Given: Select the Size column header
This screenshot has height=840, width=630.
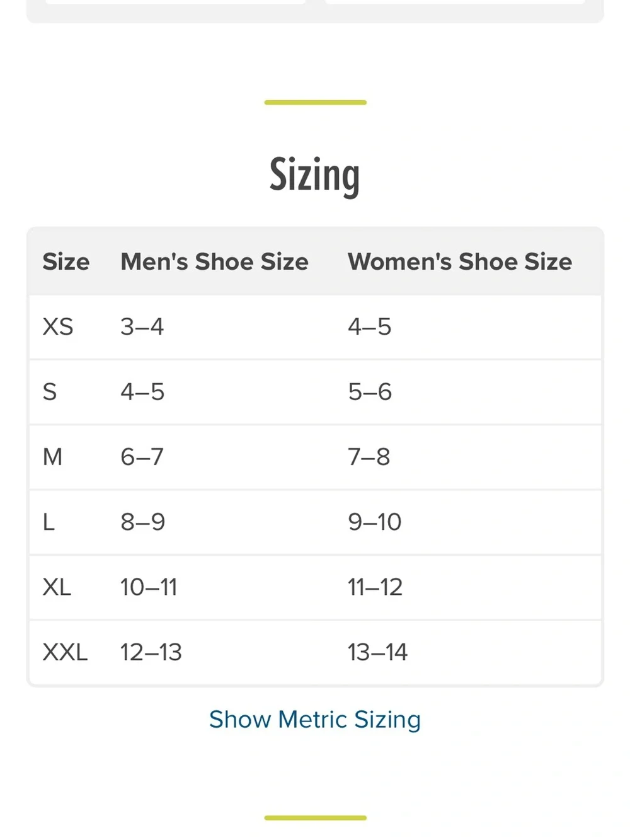Looking at the screenshot, I should 66,262.
